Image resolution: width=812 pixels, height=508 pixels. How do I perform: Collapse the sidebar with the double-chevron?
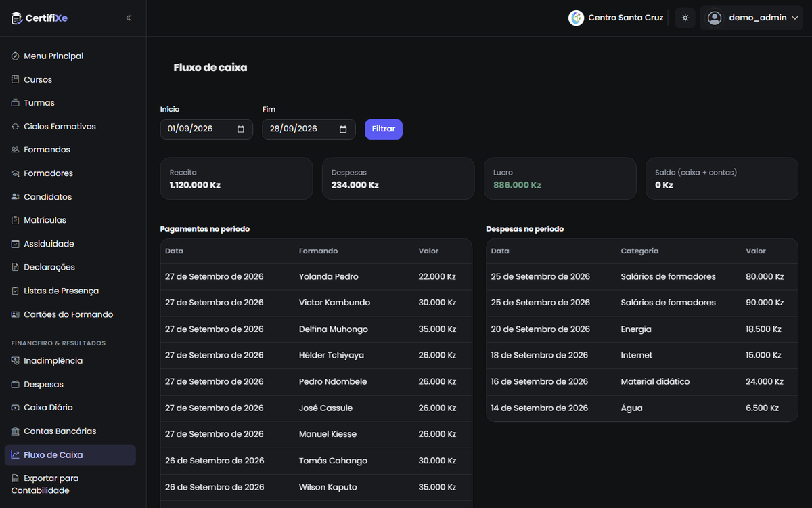coord(129,18)
